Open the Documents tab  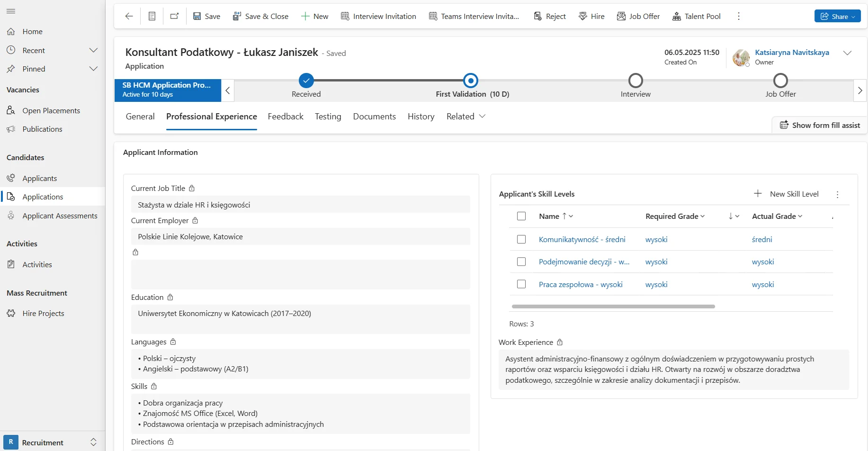pos(374,117)
